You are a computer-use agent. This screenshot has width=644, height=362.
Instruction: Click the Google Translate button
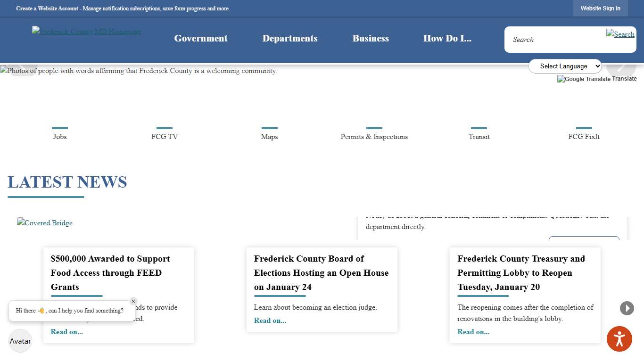point(597,79)
